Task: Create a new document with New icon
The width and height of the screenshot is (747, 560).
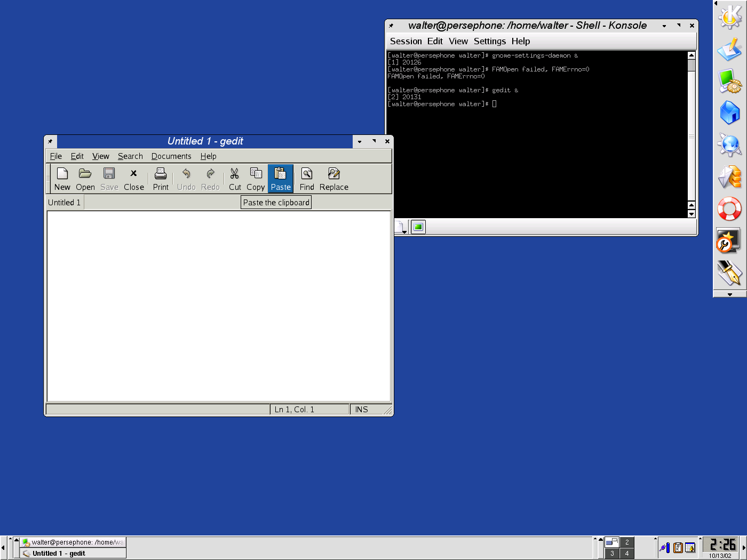Action: 62,178
